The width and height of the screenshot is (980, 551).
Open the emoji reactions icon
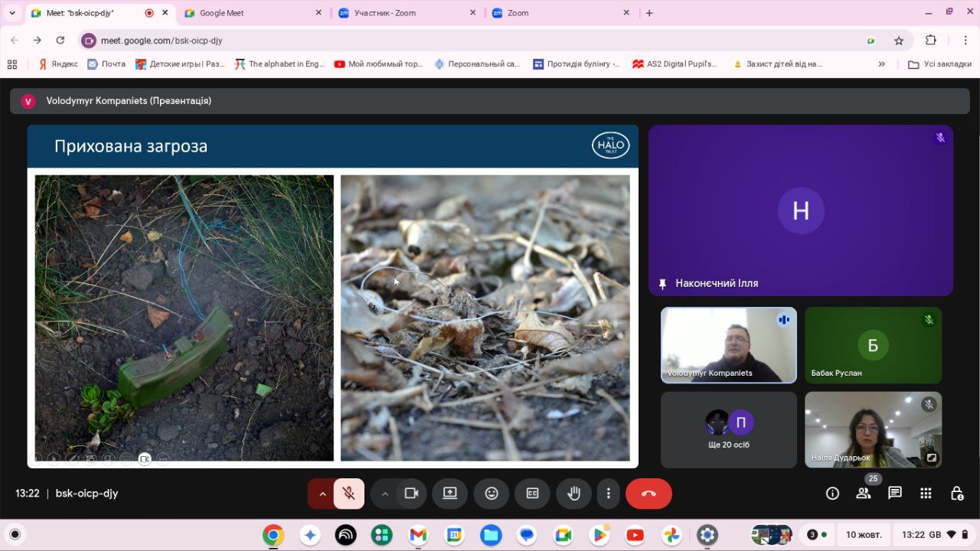pyautogui.click(x=492, y=494)
